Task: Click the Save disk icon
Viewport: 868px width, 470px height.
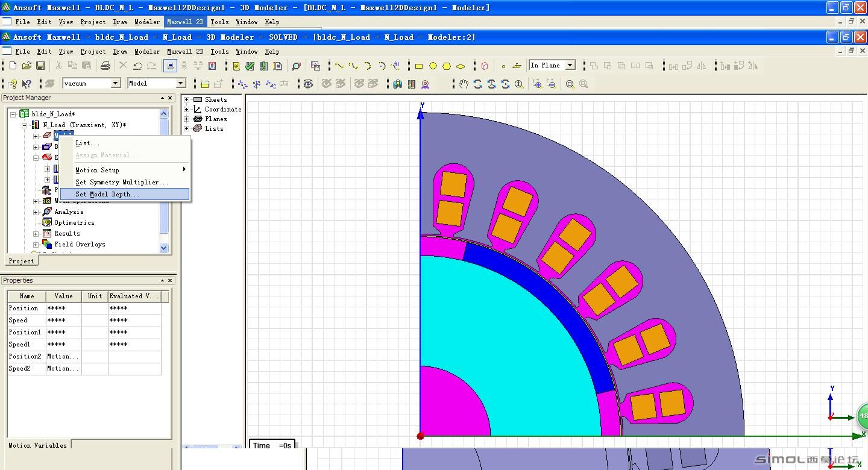Action: click(x=40, y=66)
